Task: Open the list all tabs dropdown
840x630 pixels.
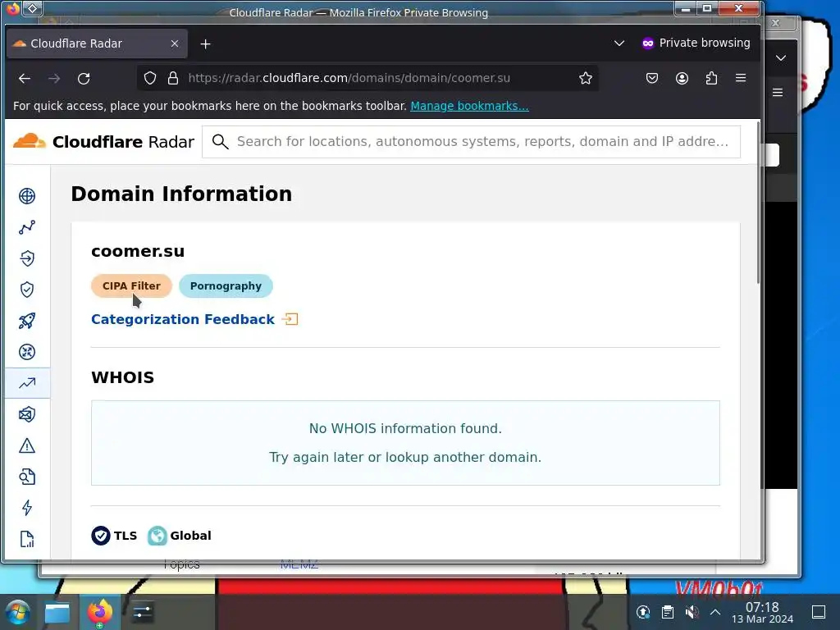Action: (619, 43)
